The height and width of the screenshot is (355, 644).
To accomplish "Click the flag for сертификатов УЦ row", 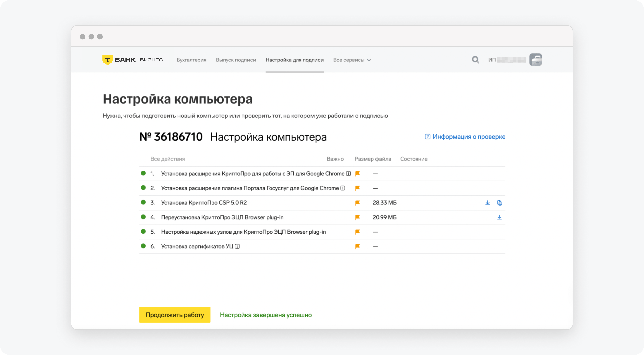I will (358, 246).
